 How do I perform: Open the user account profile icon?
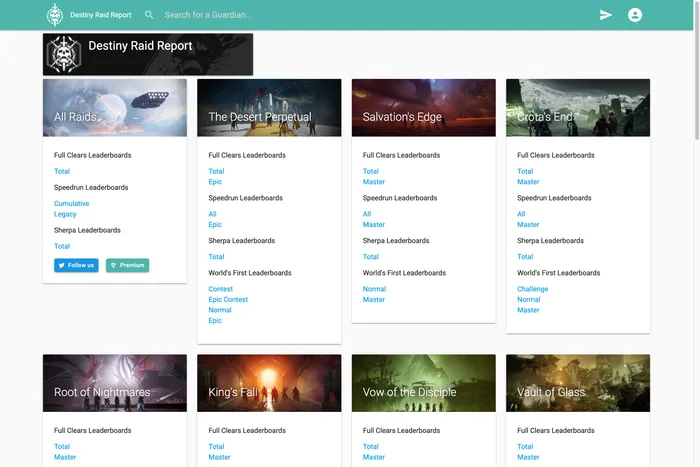635,15
